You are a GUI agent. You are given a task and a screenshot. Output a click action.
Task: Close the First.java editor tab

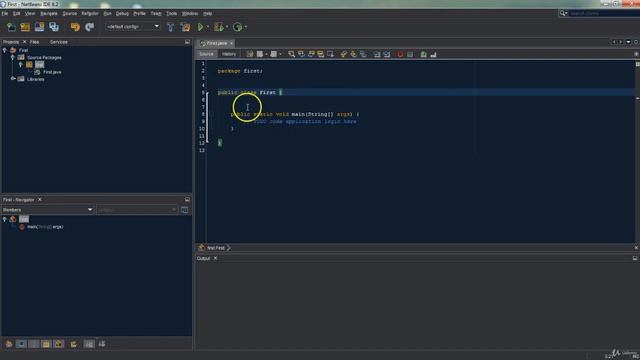pos(231,43)
